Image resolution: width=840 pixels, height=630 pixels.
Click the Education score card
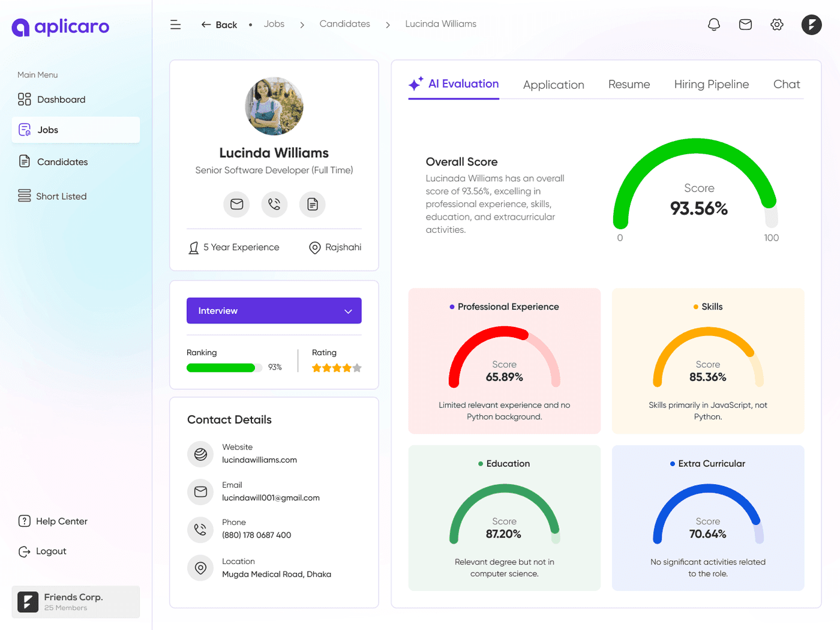point(505,518)
